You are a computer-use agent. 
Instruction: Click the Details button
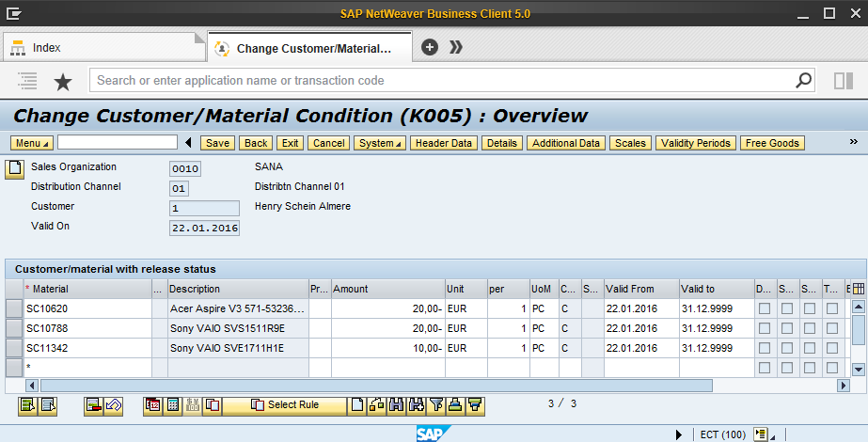coord(501,143)
